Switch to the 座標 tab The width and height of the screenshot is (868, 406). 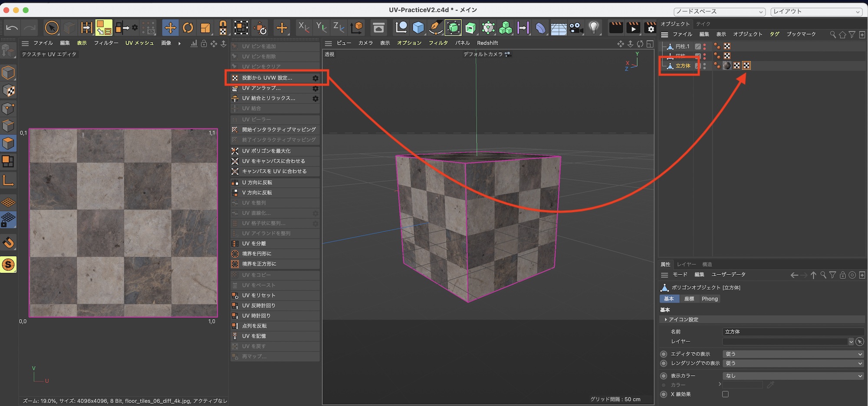(x=689, y=299)
